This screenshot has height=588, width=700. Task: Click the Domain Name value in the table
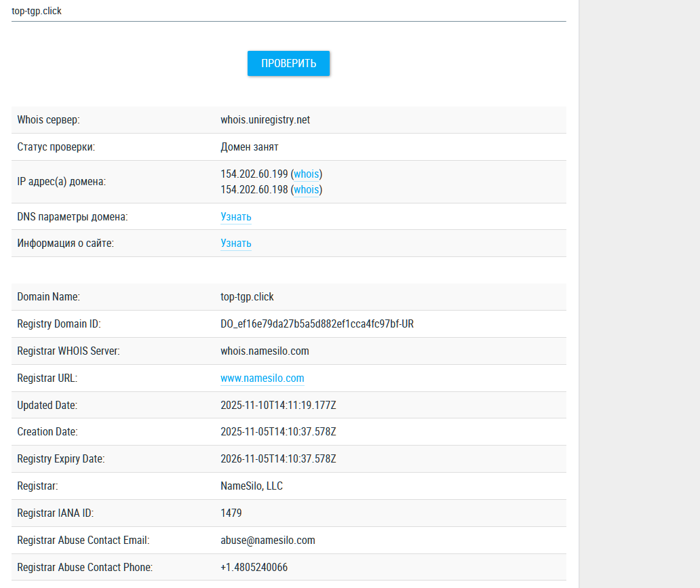[247, 297]
